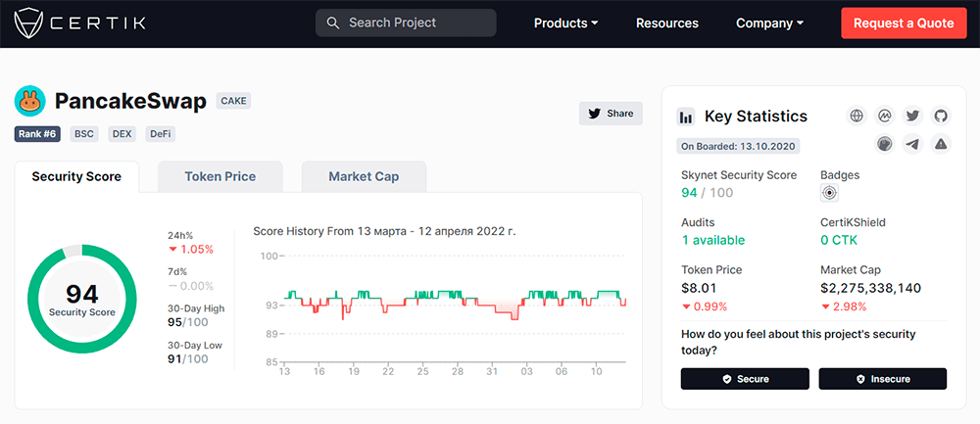
Task: Click the 94 / 100 Skynet Security Score value
Action: (707, 192)
